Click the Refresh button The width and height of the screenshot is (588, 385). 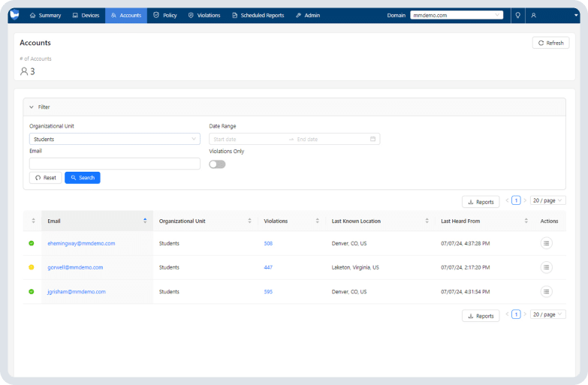[x=550, y=43]
